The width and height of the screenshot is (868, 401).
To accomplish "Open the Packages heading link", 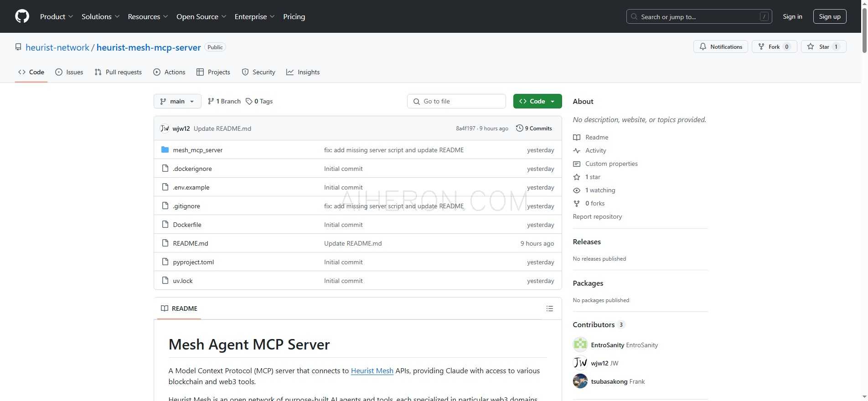I will click(x=588, y=283).
